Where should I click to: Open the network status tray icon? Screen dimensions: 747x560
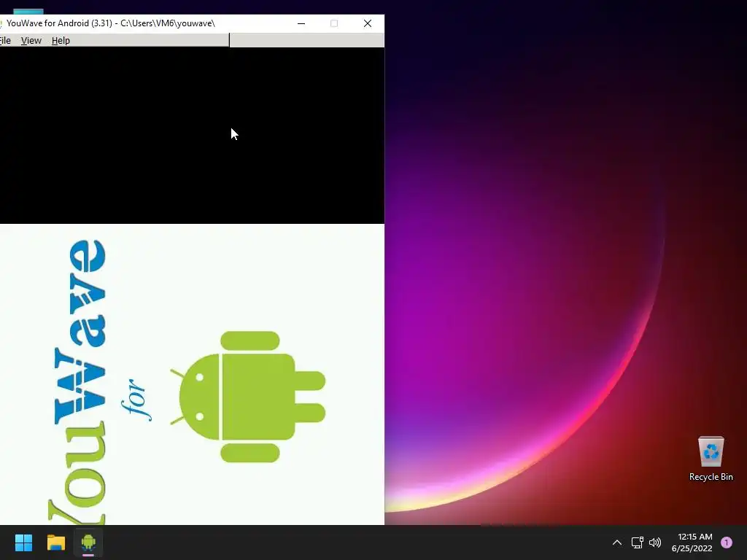click(637, 542)
